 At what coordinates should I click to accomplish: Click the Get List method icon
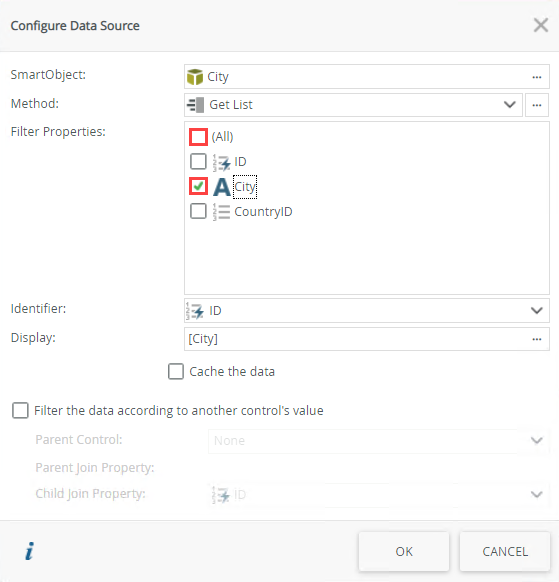196,105
